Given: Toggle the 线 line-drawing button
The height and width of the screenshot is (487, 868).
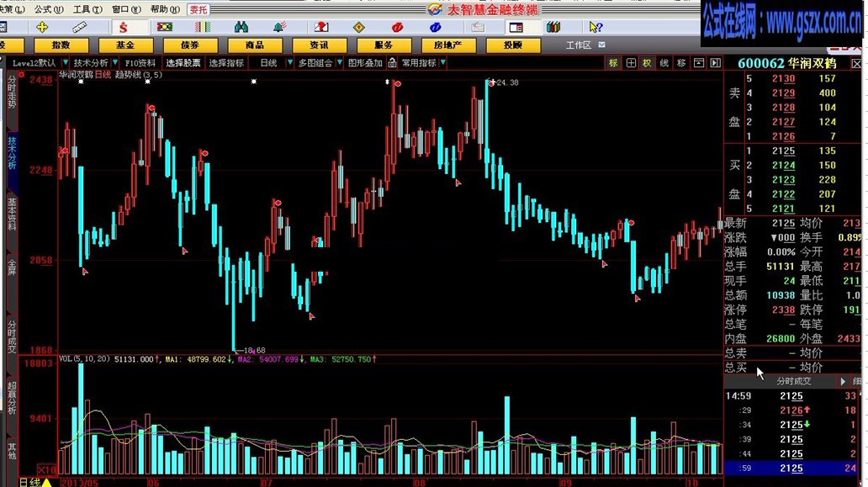Looking at the screenshot, I should pos(664,63).
